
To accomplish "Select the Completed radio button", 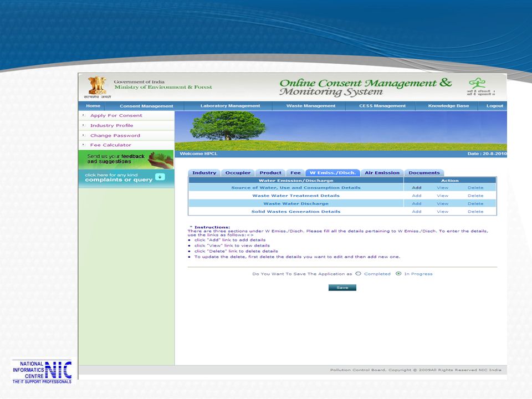I will point(359,273).
